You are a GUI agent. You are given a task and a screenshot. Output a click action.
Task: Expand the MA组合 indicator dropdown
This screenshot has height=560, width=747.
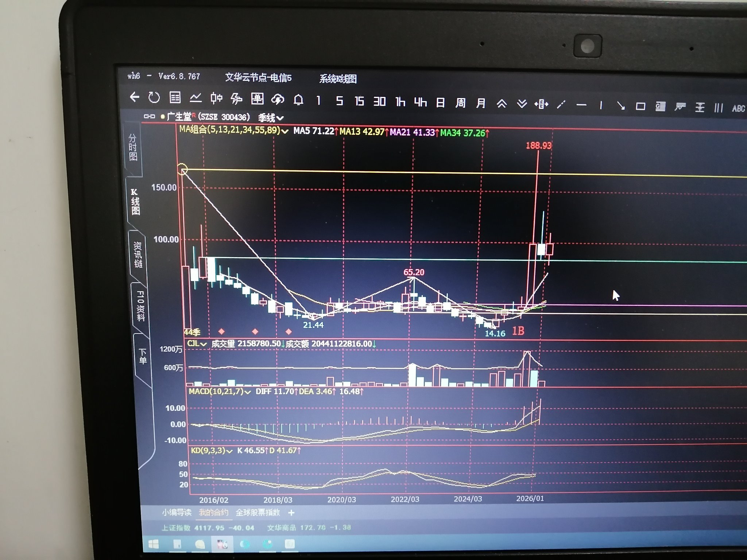point(285,131)
